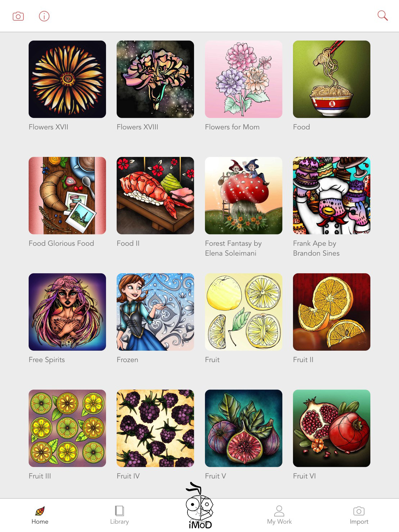Select the Fruit V figs thumbnail

tap(244, 428)
